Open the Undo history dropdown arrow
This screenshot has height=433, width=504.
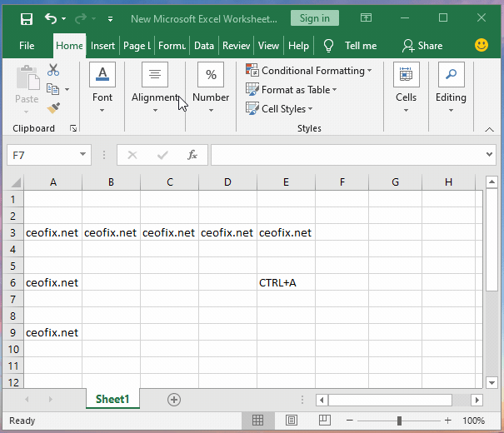tap(63, 19)
